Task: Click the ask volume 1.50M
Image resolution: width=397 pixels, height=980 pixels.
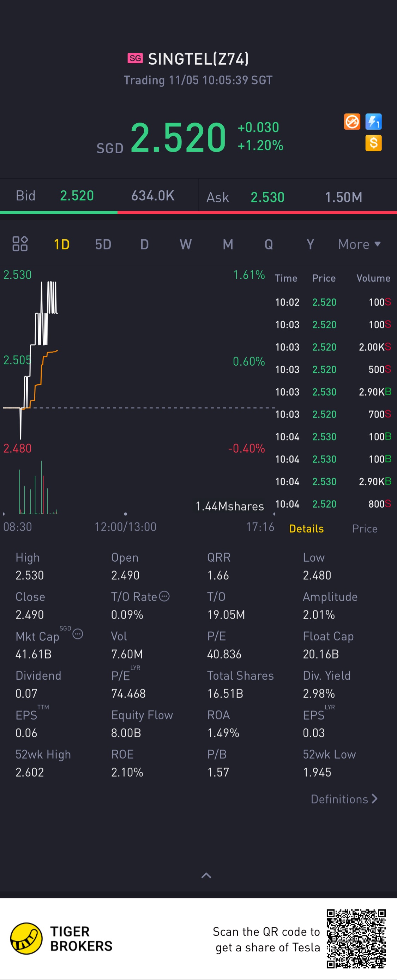Action: [343, 197]
